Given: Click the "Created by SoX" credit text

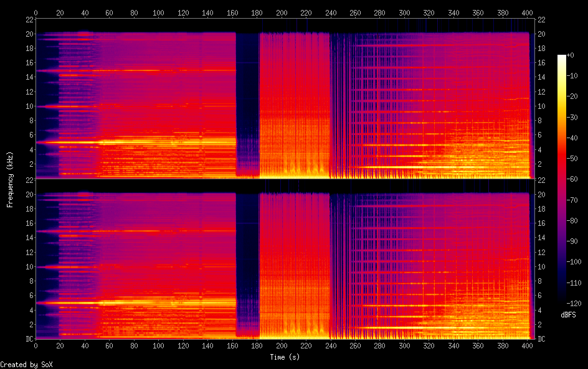Looking at the screenshot, I should (x=26, y=365).
